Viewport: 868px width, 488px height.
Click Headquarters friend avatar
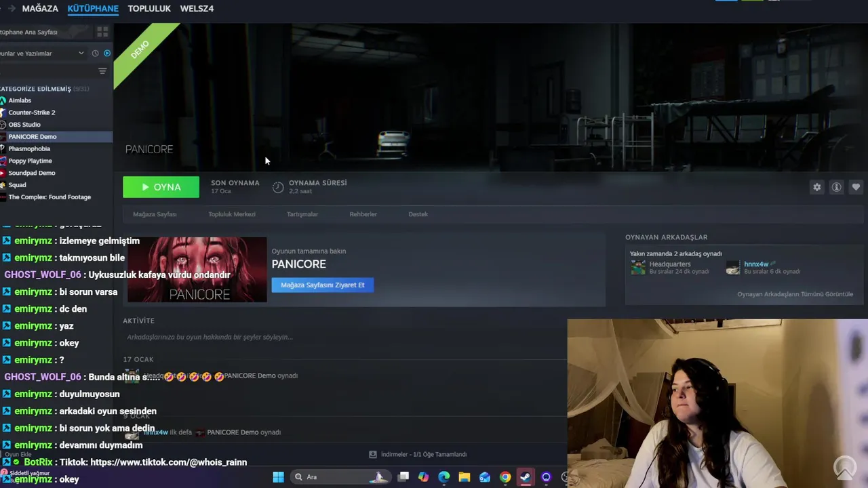pyautogui.click(x=638, y=268)
